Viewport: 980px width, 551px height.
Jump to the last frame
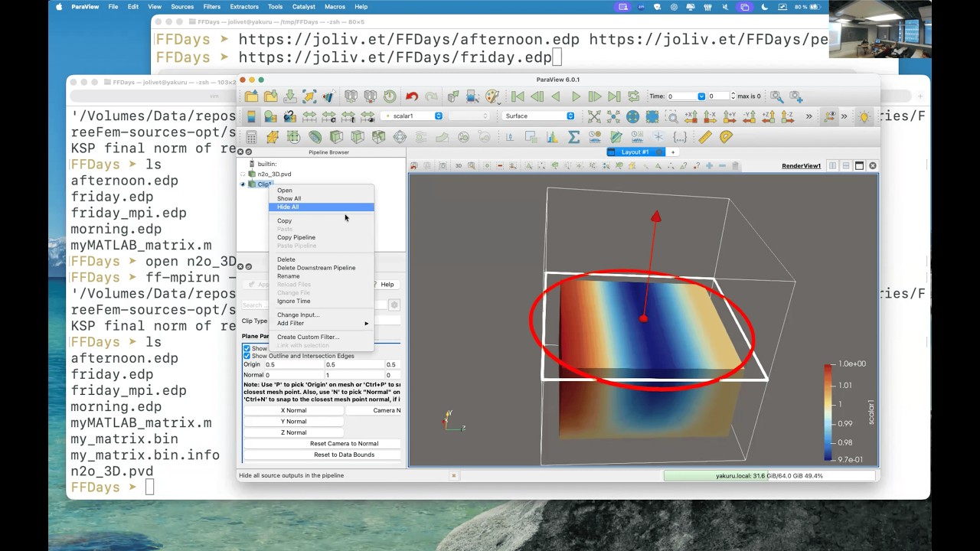click(x=614, y=96)
